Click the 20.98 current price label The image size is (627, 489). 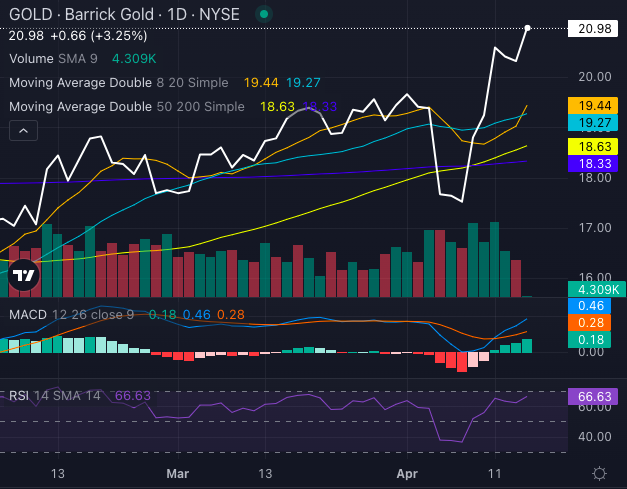(x=594, y=29)
